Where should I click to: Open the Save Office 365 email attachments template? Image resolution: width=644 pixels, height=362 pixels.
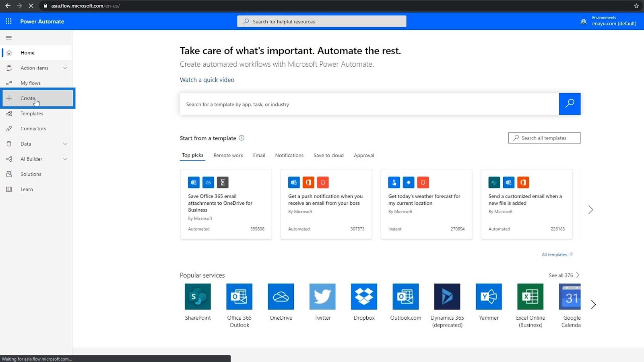tap(226, 204)
